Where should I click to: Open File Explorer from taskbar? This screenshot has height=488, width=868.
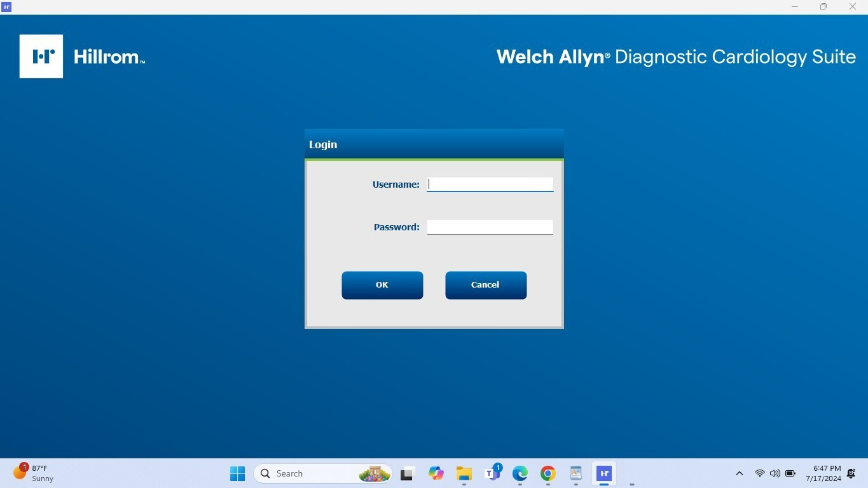464,473
